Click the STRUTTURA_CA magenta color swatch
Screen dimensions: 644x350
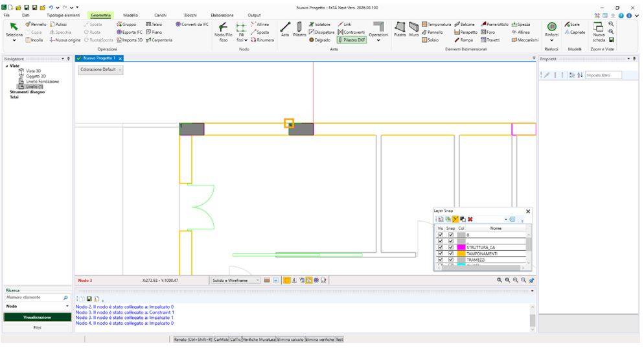(461, 248)
